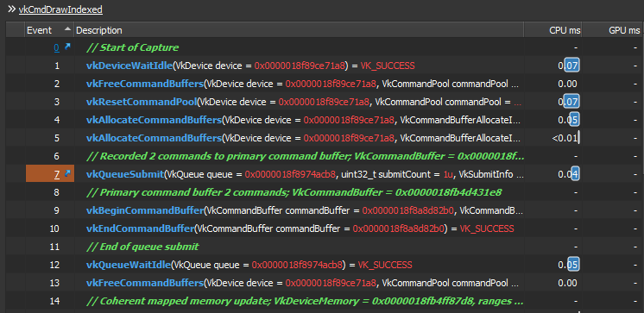644x313 pixels.
Task: Select the vkBeginCommandBuffer row
Action: 325,210
